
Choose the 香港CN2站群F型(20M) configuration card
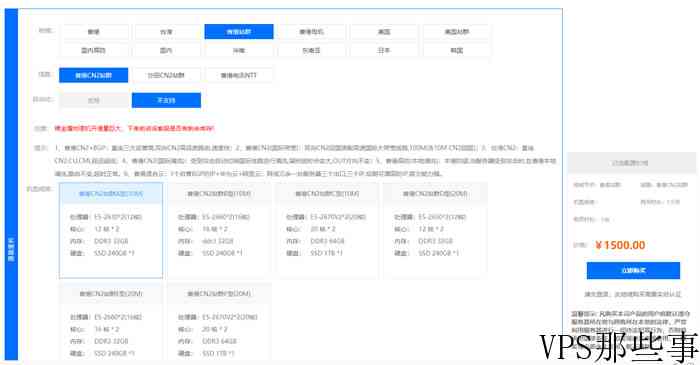(219, 321)
